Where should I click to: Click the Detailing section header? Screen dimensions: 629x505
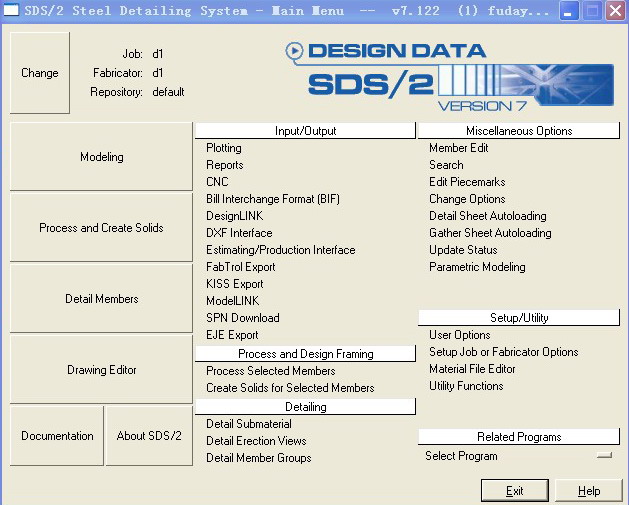[x=306, y=407]
